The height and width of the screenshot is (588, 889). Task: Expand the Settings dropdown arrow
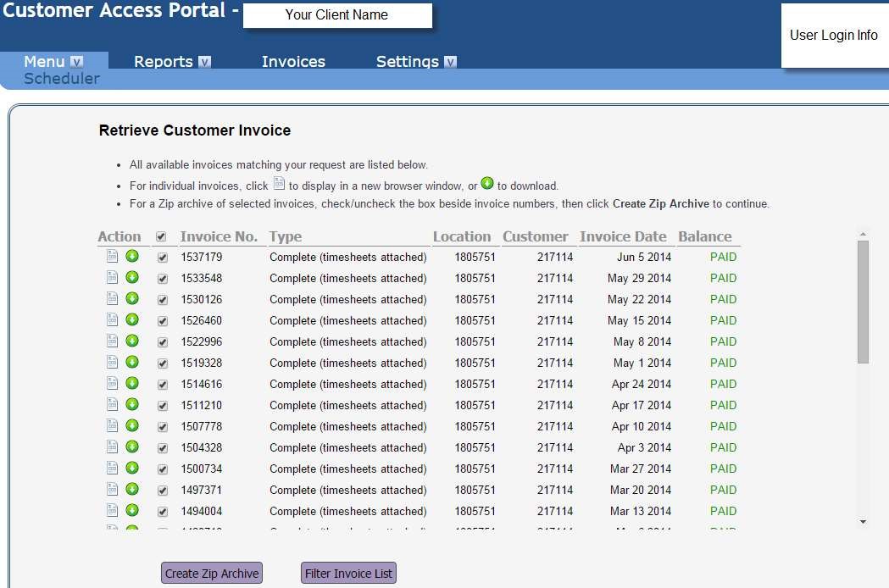[450, 62]
